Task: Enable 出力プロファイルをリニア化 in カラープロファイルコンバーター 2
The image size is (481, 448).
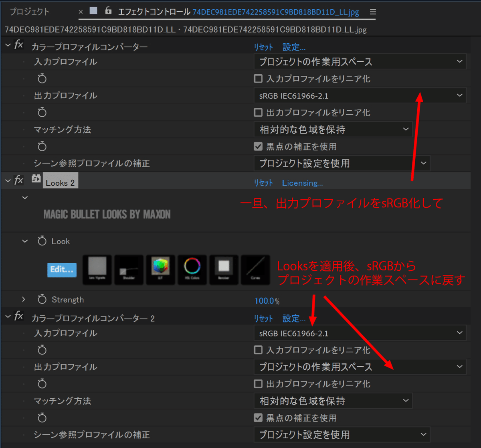Action: (x=259, y=384)
